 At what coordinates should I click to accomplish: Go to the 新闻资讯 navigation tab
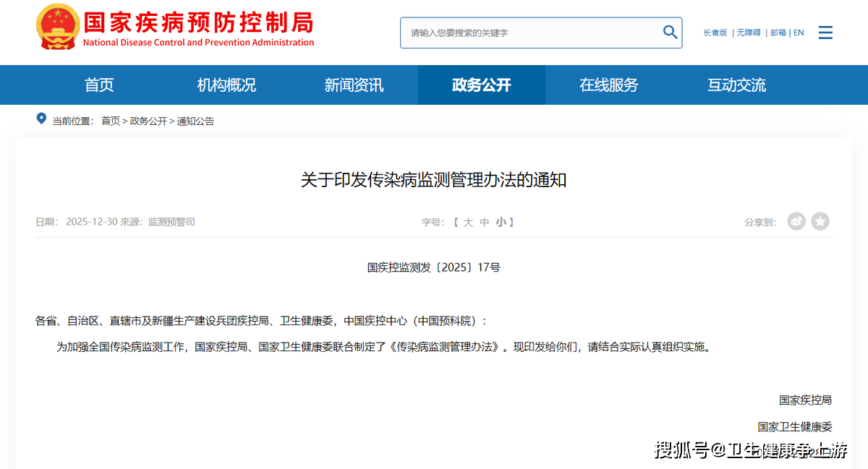tap(354, 85)
